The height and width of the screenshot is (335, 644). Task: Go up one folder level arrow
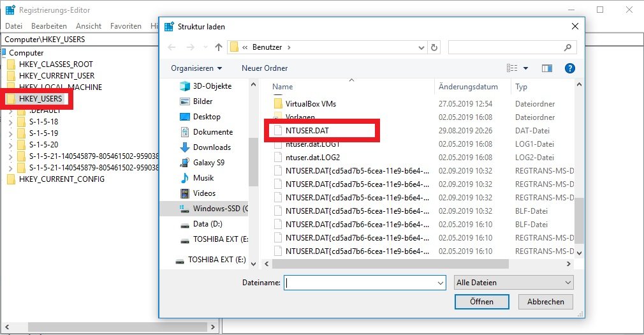[219, 47]
